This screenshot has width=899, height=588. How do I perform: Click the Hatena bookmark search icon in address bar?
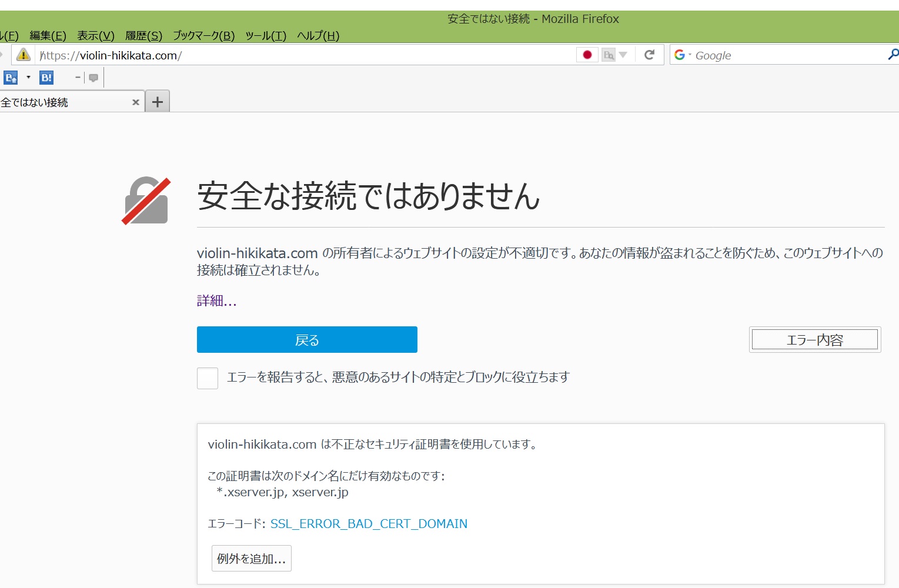pos(609,55)
